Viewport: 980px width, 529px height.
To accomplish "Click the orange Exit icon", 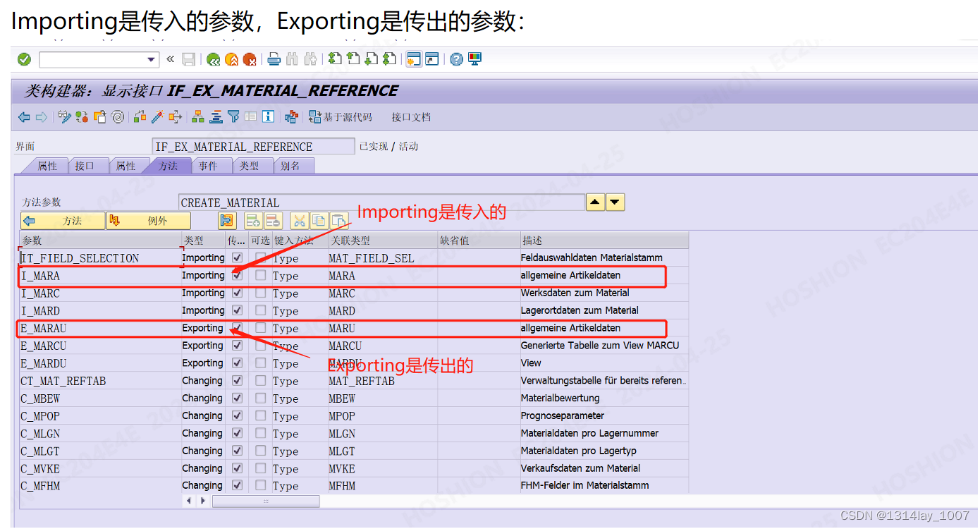I will click(231, 59).
